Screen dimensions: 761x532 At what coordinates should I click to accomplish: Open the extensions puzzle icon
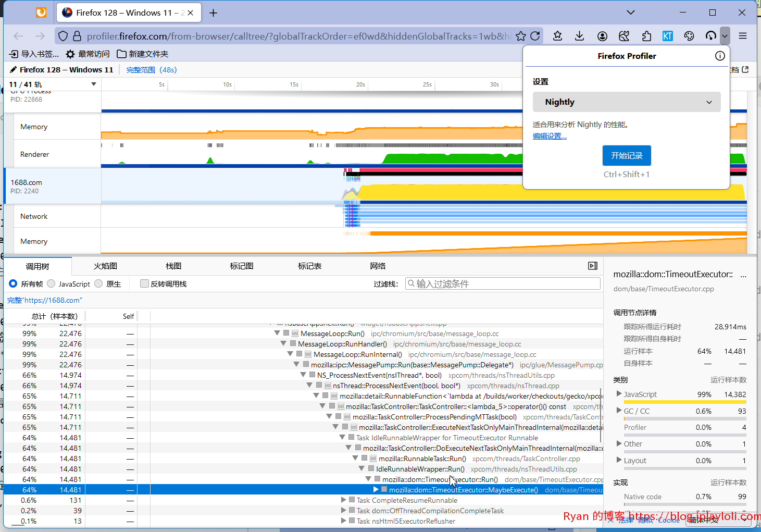pos(646,36)
